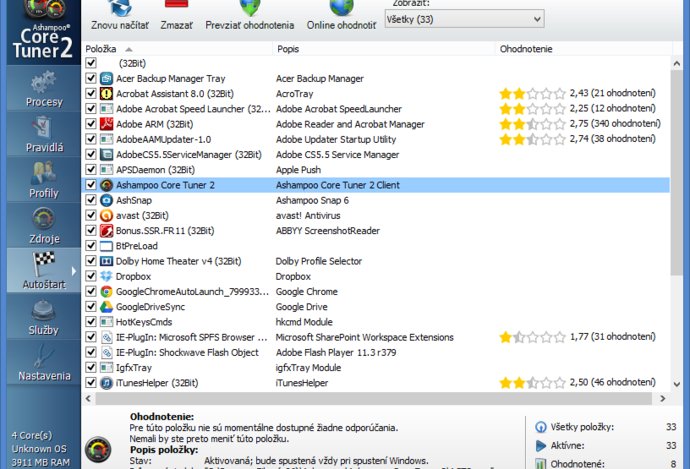The height and width of the screenshot is (469, 690).
Task: Uncheck the Dropbox autostart checkbox
Action: pos(92,276)
